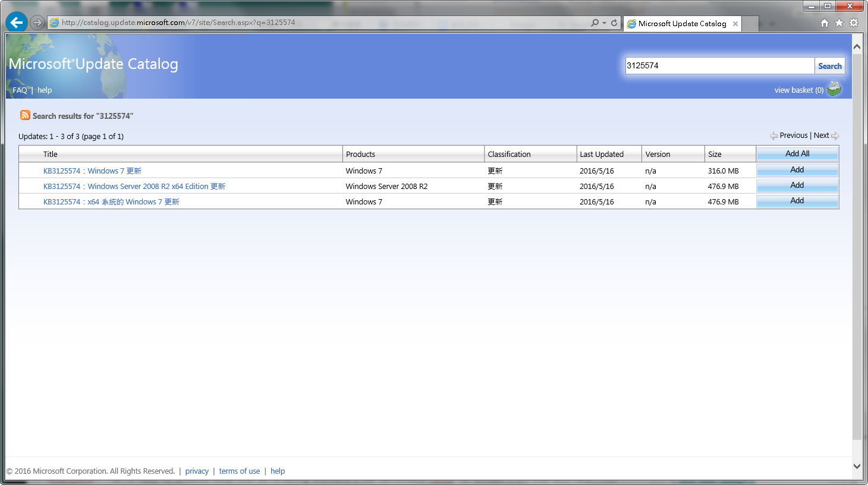The height and width of the screenshot is (485, 868).
Task: Click the Previous left arrow icon
Action: (773, 136)
